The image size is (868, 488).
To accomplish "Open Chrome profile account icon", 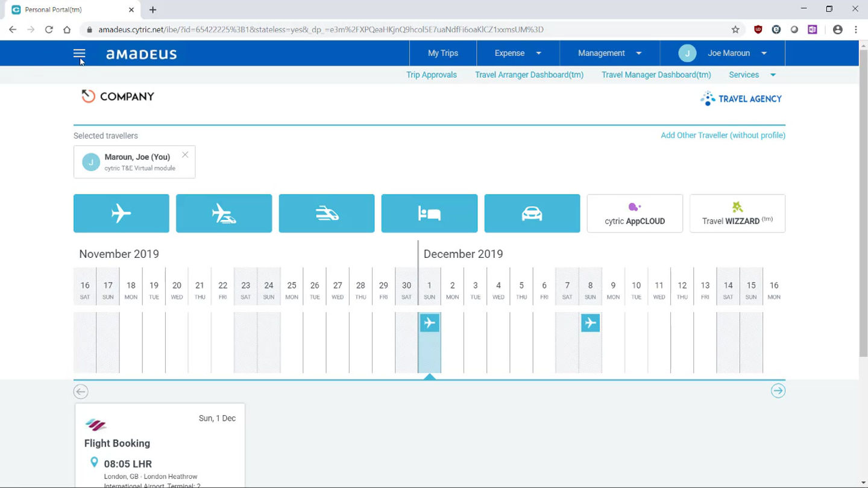I will 837,30.
